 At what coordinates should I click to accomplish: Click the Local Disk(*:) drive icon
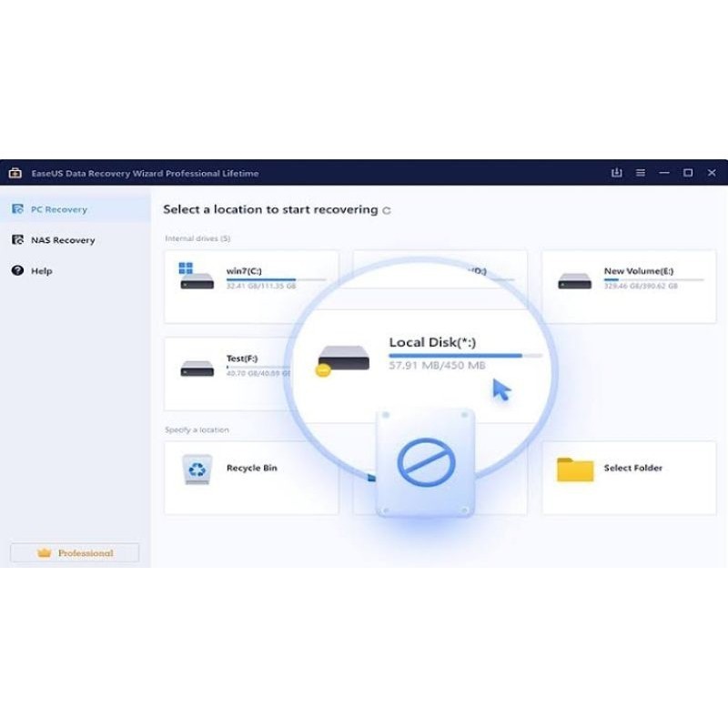[343, 360]
